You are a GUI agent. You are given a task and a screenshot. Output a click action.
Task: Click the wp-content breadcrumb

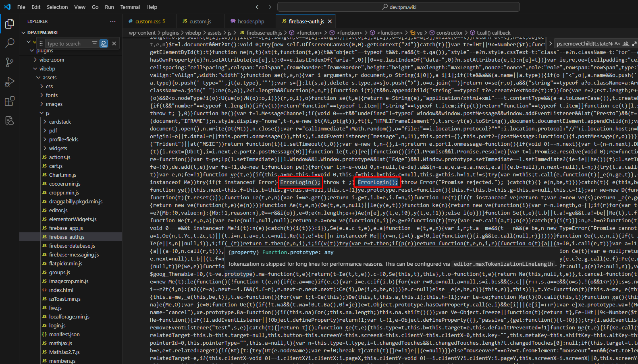[142, 33]
